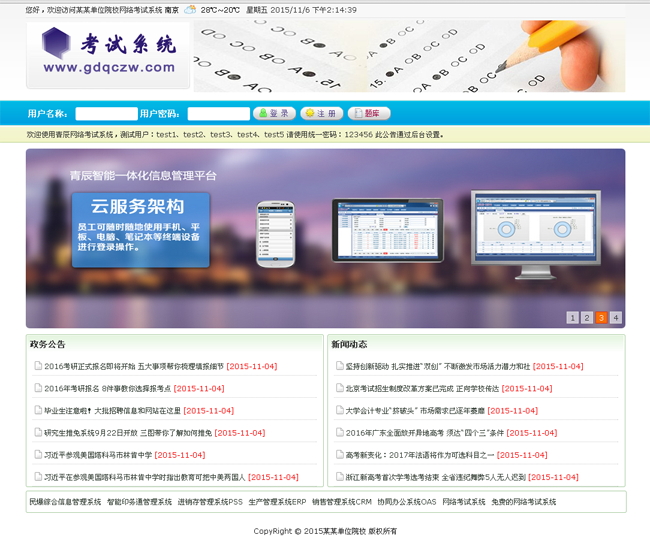Click the pencil answer-sheet header image
This screenshot has height=544, width=650.
(409, 56)
